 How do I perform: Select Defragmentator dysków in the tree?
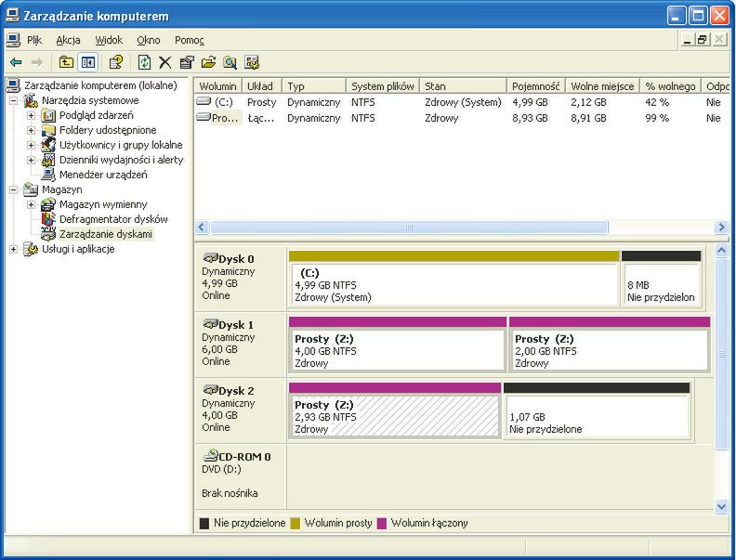[113, 219]
